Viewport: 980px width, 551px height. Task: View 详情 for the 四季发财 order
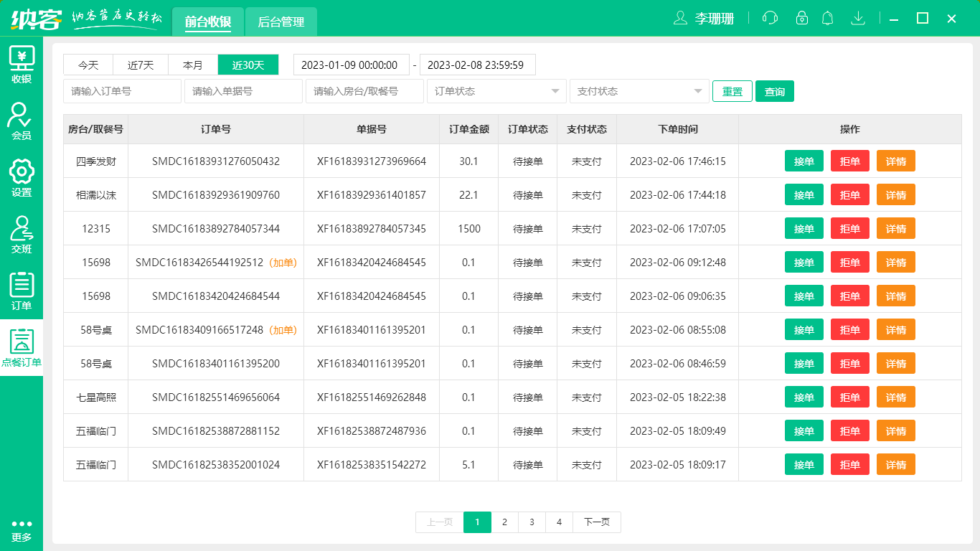click(896, 161)
